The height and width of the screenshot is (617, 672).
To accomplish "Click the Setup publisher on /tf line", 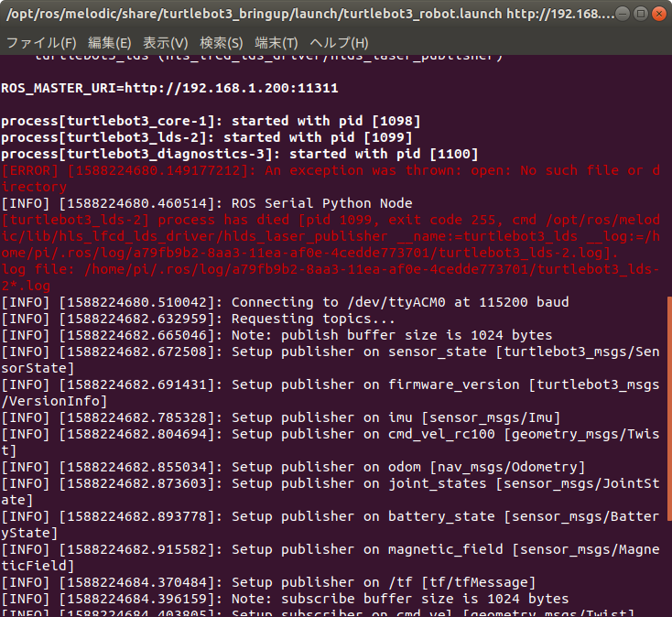I will point(268,583).
